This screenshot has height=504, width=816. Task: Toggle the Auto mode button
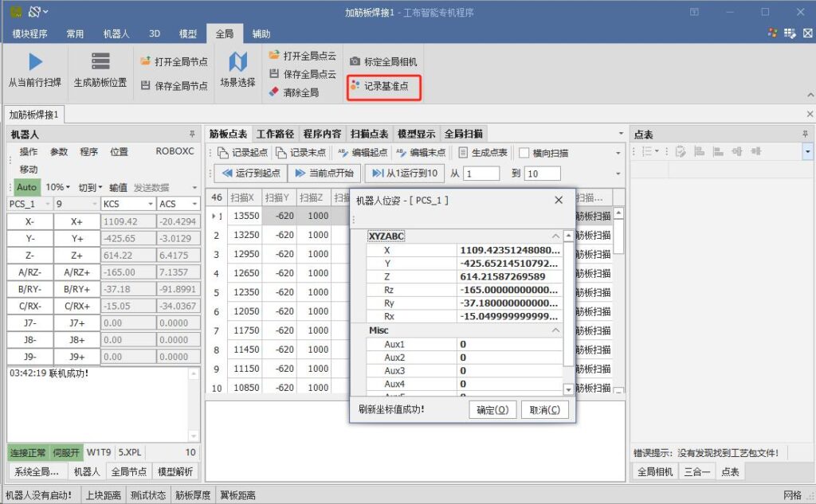(x=26, y=187)
